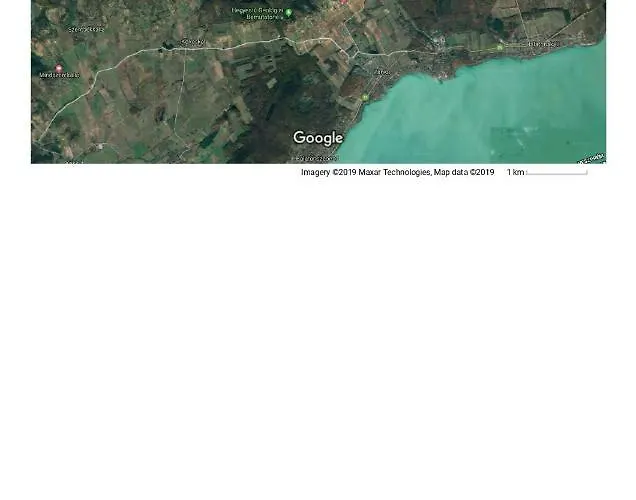This screenshot has height=500, width=636.
Task: Select the Balatonakali place label
Action: [x=543, y=44]
